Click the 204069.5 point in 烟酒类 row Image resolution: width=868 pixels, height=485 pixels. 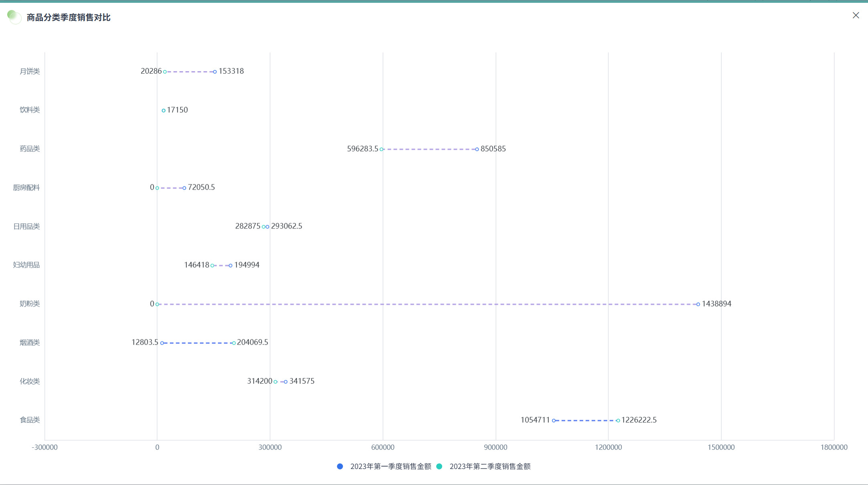234,343
